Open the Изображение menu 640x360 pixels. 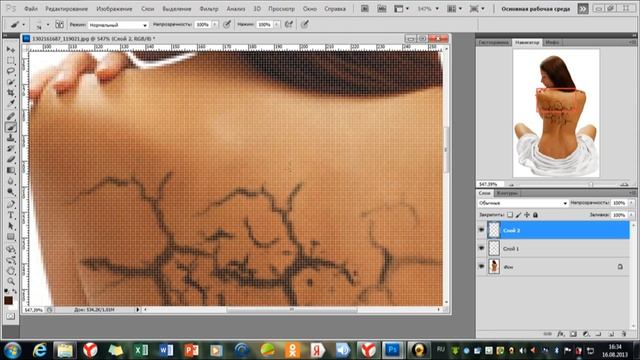(114, 9)
